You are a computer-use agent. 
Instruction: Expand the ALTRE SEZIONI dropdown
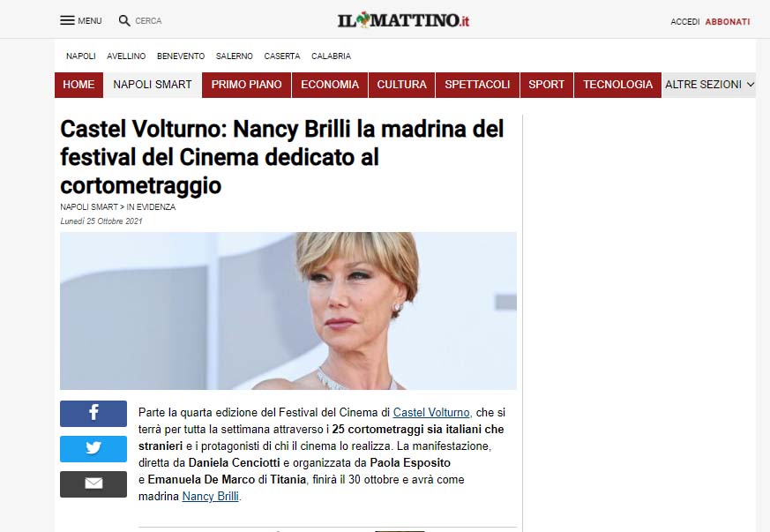(x=709, y=85)
